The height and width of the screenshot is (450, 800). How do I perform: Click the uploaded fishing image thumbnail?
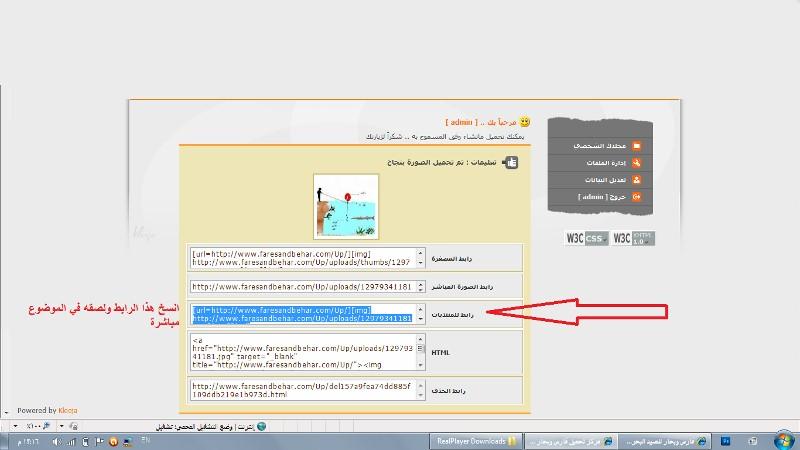(x=346, y=206)
